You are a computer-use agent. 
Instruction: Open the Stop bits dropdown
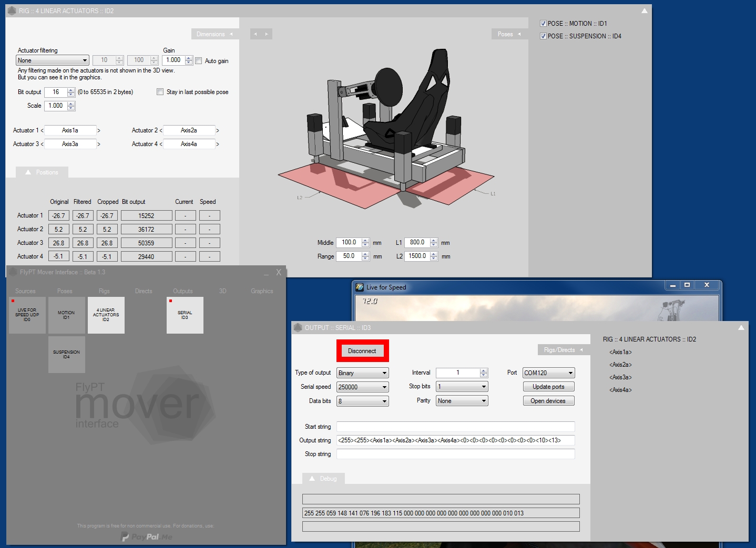pos(462,387)
